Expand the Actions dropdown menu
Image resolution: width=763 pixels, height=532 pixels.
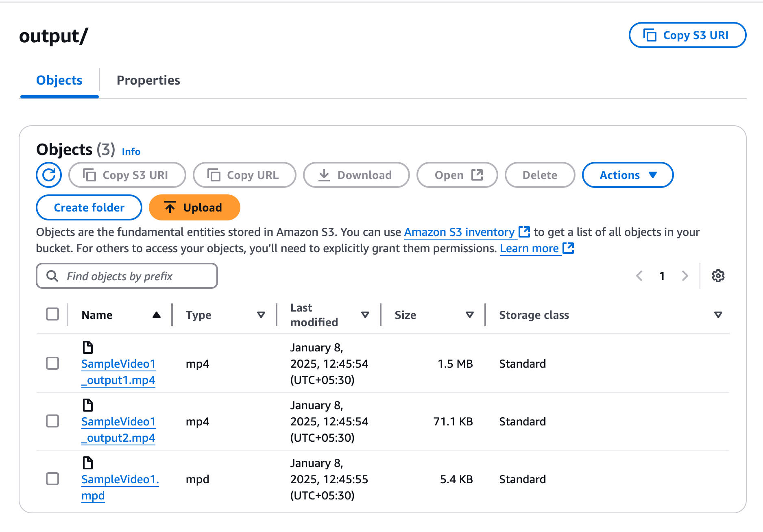(628, 175)
